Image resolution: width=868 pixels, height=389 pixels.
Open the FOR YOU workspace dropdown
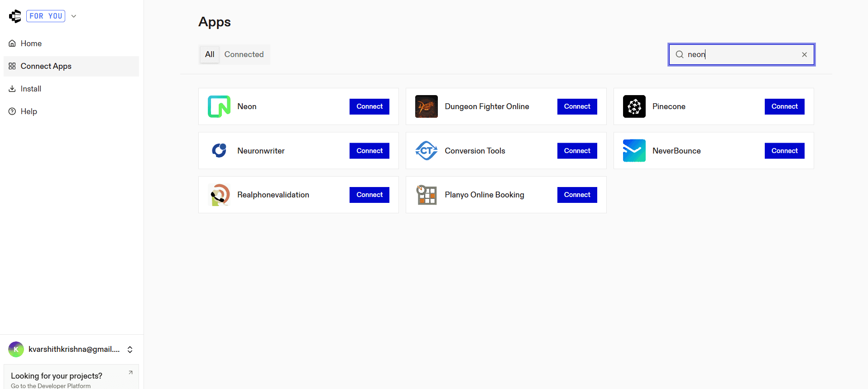coord(51,16)
